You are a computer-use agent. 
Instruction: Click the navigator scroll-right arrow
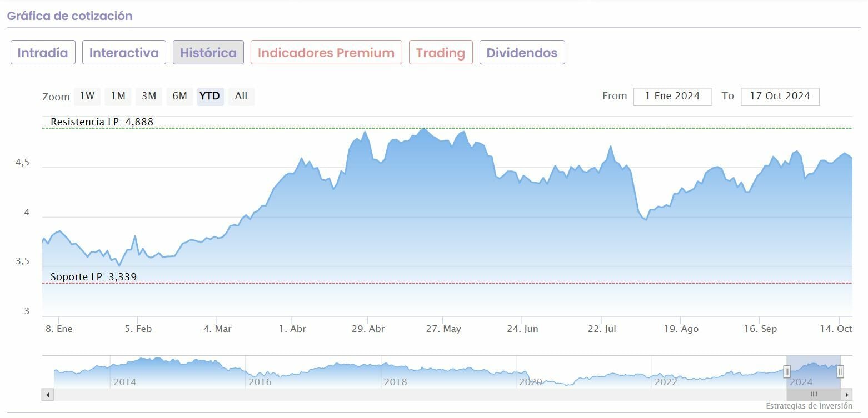[x=846, y=395]
